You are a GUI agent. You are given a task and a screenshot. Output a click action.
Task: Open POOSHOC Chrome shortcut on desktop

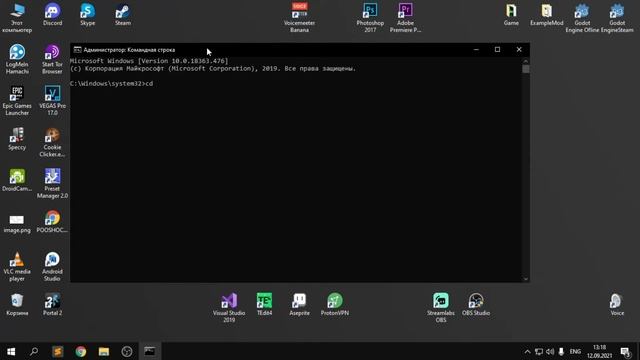click(52, 221)
